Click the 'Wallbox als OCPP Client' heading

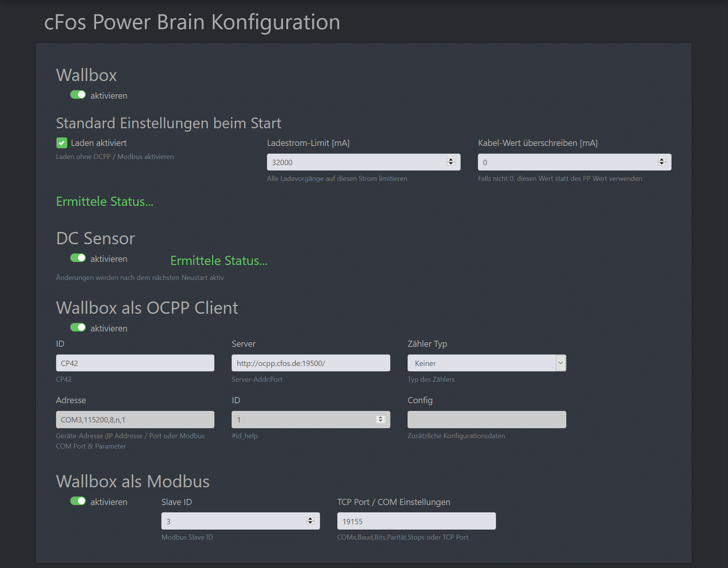(x=147, y=308)
